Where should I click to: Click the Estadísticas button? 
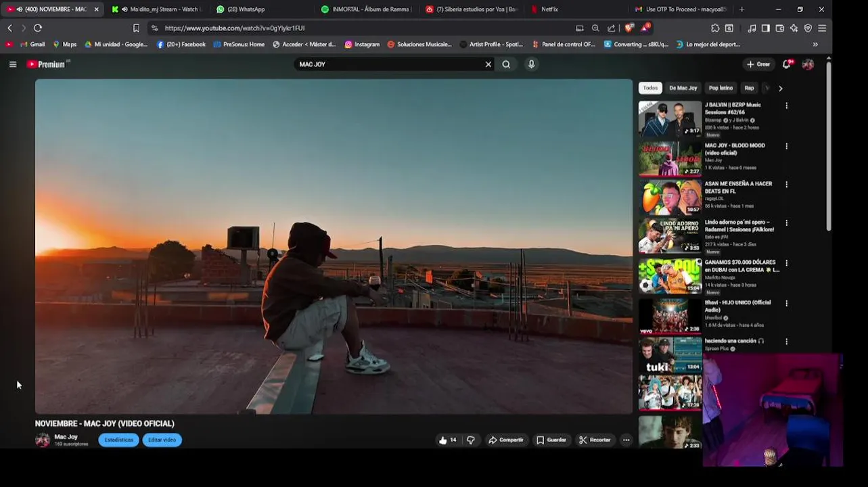coord(118,440)
